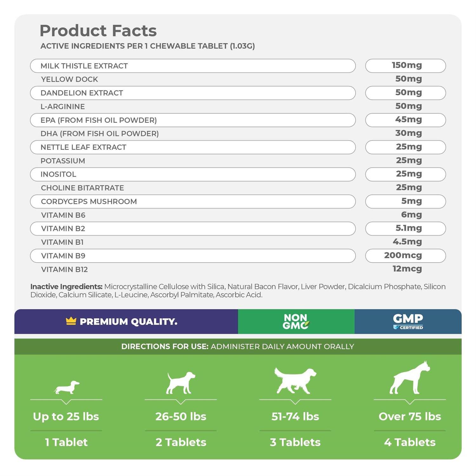Click the GMP Certified badge
This screenshot has width=476, height=476.
tap(408, 321)
